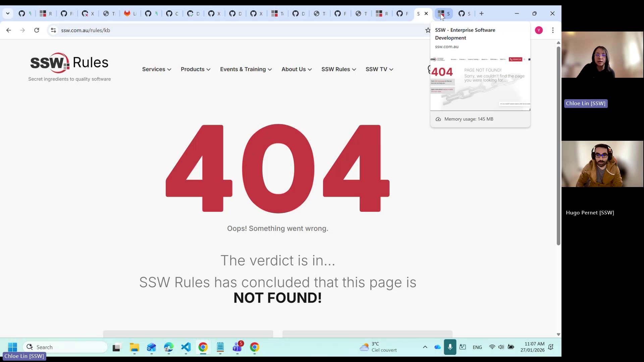This screenshot has width=644, height=362.
Task: Open a new browser tab
Action: 482,13
